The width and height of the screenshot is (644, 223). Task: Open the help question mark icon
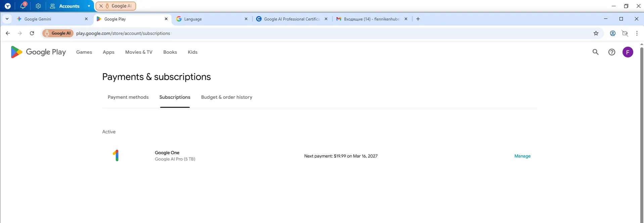[611, 52]
